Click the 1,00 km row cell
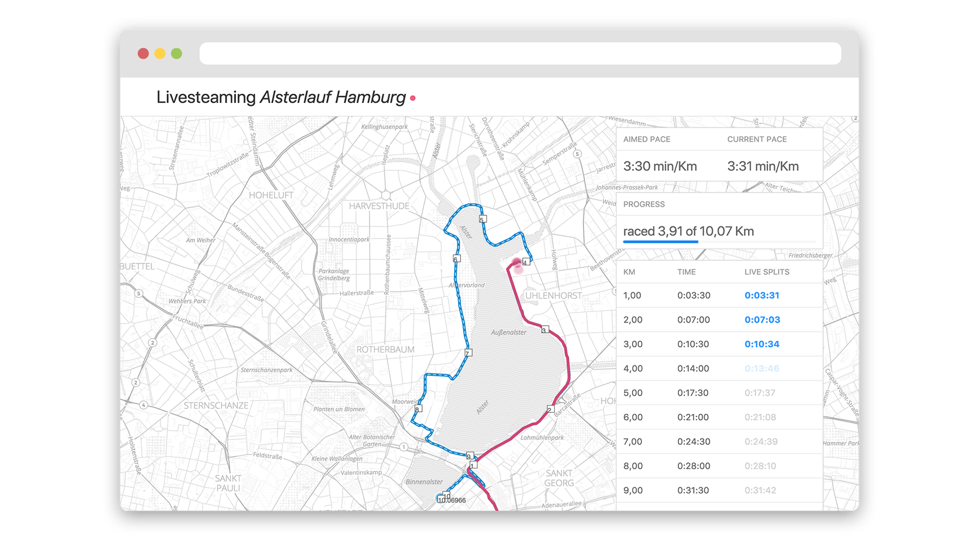This screenshot has width=980, height=551. 632,295
